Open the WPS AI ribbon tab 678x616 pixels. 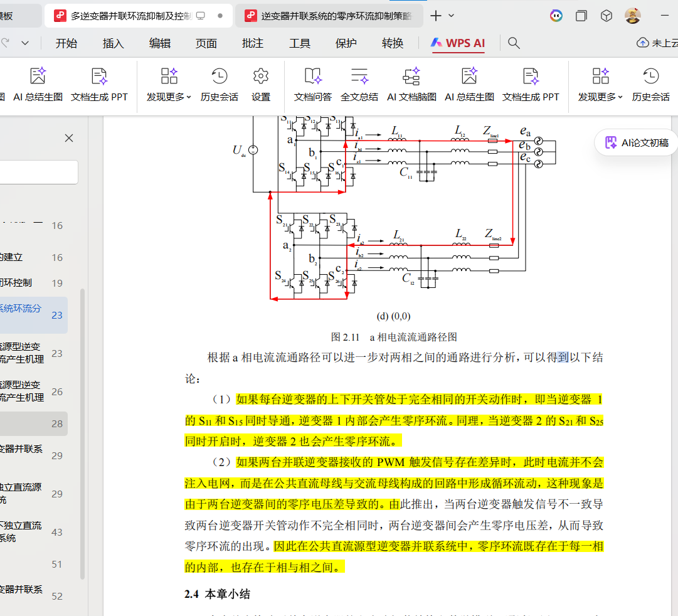point(458,43)
